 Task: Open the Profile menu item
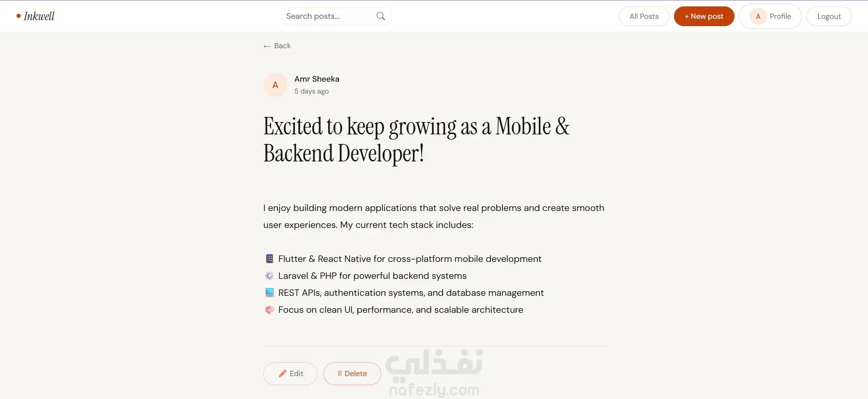770,17
